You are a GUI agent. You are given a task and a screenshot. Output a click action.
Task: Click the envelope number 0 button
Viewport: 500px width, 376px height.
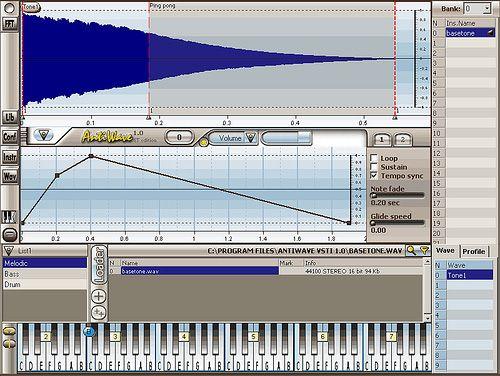(x=179, y=137)
